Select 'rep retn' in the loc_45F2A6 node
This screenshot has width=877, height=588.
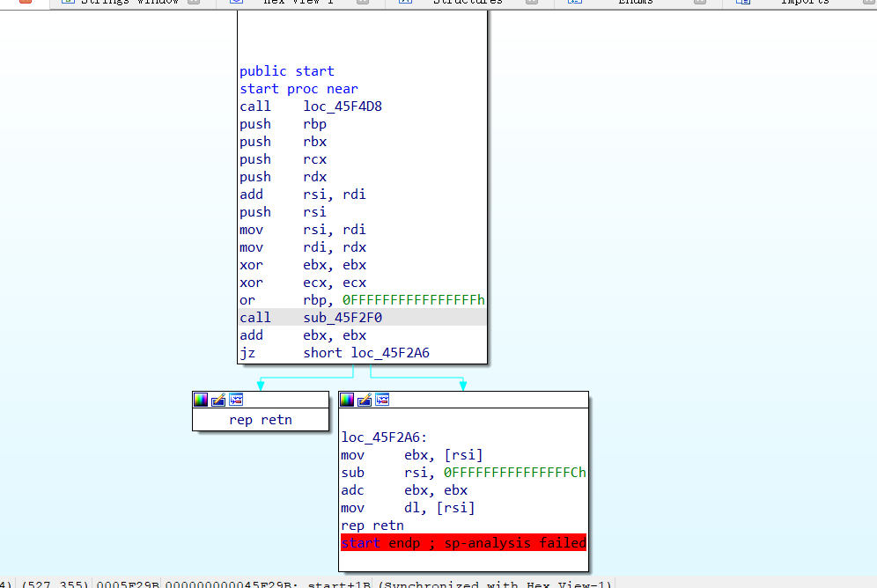pos(372,526)
